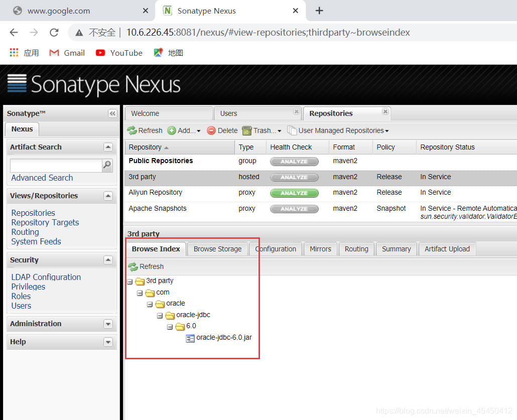Open the Gmail bookmark

67,53
